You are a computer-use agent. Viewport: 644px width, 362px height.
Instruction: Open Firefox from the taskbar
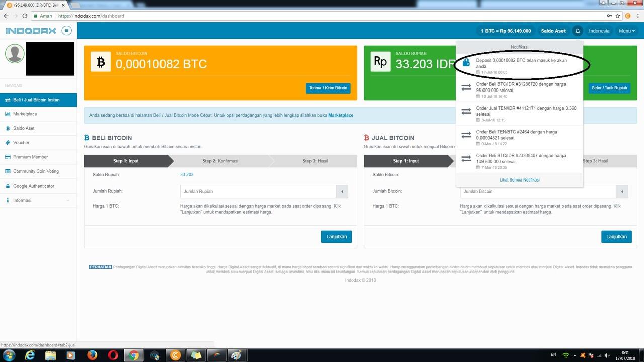pyautogui.click(x=92, y=355)
